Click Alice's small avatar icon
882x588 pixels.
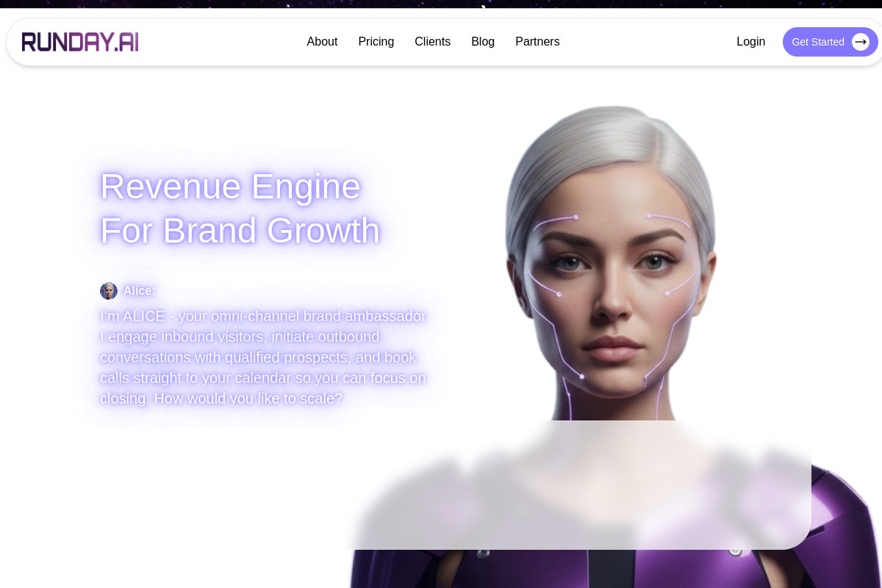point(109,291)
